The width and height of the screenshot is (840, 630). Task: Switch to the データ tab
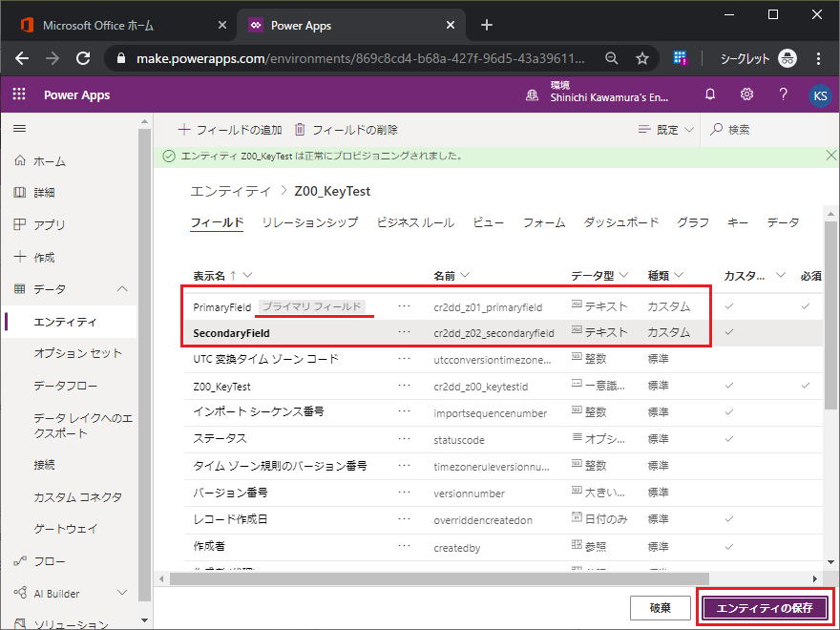click(x=783, y=222)
